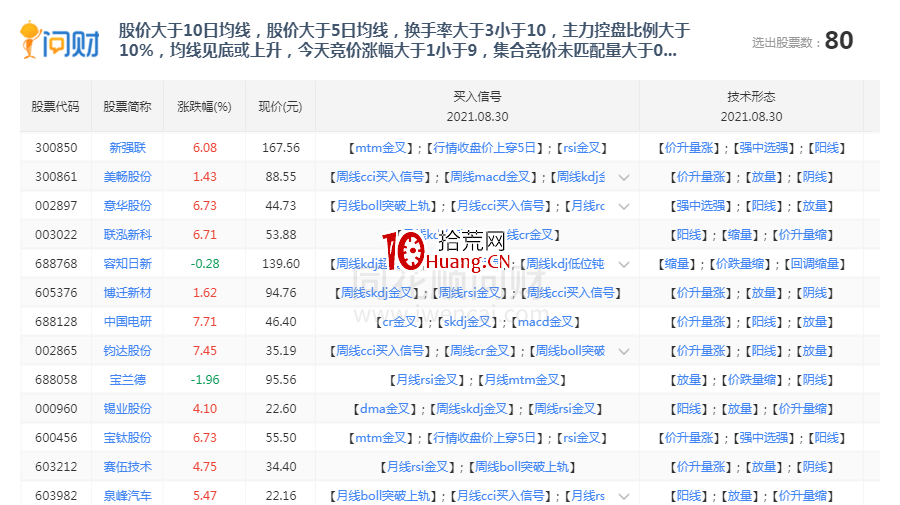Screen dimensions: 900x505
Task: Open stock 博迁新材
Action: point(127,293)
